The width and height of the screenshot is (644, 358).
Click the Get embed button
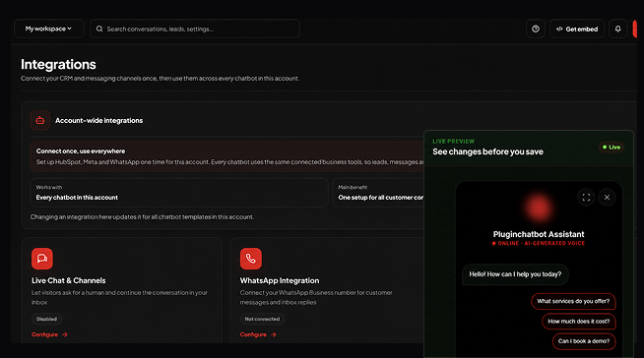[577, 29]
